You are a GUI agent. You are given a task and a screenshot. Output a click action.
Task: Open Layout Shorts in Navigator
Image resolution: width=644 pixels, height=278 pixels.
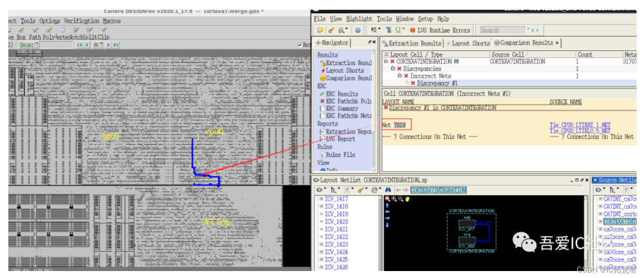[342, 71]
